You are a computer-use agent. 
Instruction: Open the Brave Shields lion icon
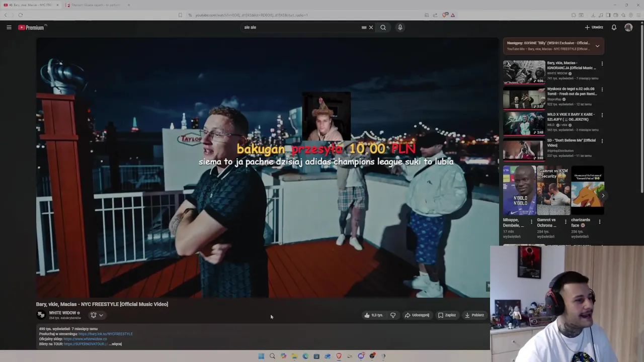pos(445,15)
